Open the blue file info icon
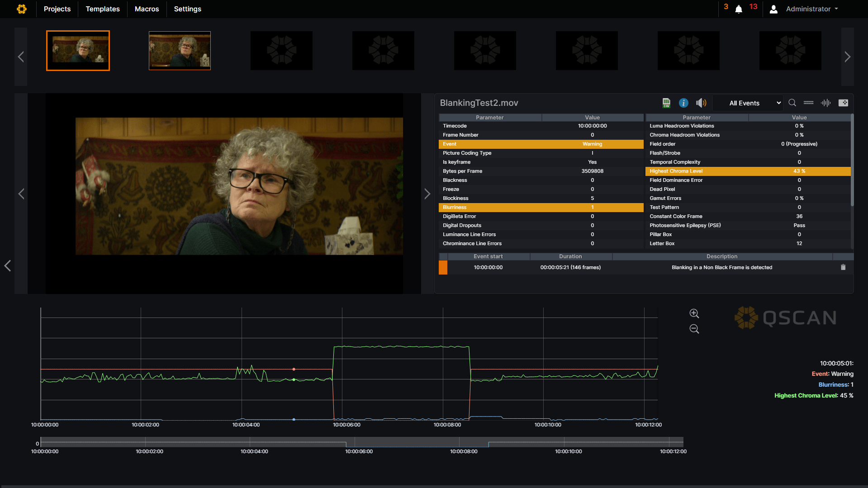Screen dimensions: 868x488 [683, 103]
